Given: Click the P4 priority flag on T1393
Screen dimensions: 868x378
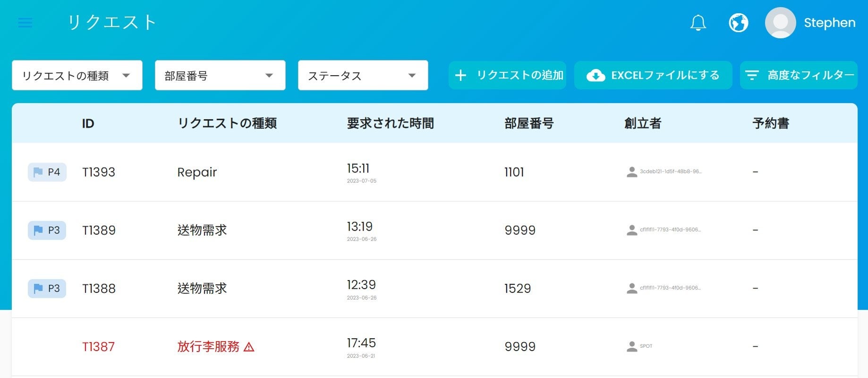Looking at the screenshot, I should coord(47,172).
